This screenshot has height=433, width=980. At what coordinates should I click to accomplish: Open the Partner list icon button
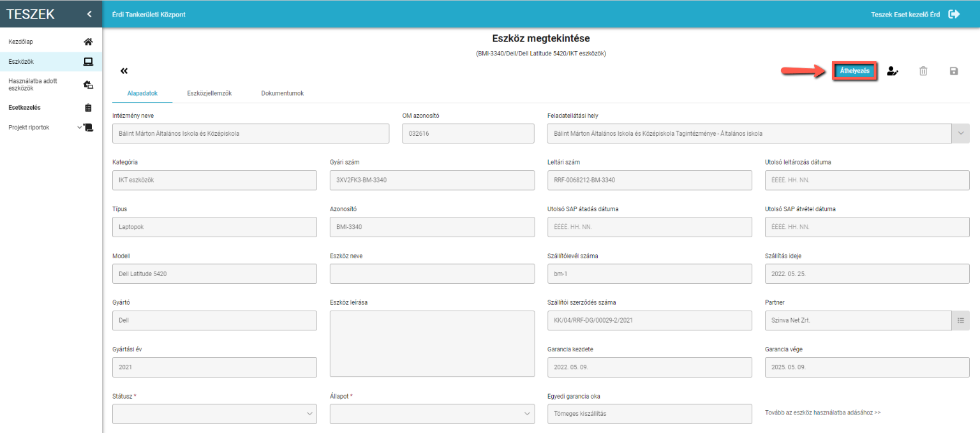coord(961,320)
